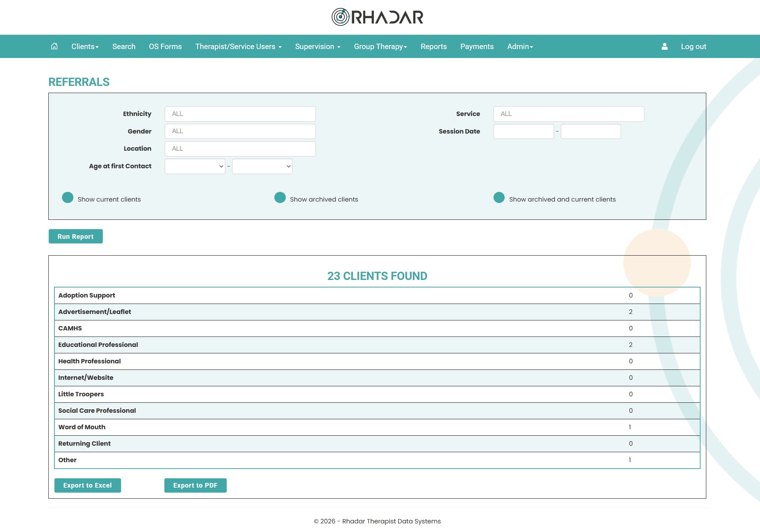The width and height of the screenshot is (760, 532).
Task: Click Log out
Action: (693, 47)
